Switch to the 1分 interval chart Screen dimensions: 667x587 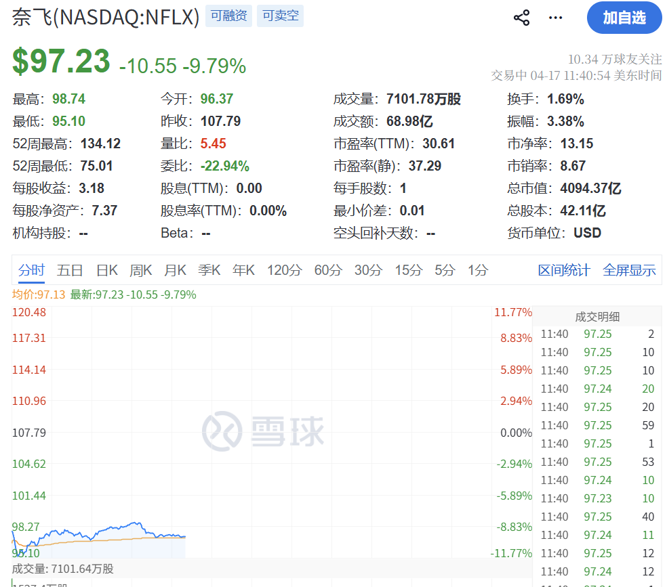pos(478,270)
